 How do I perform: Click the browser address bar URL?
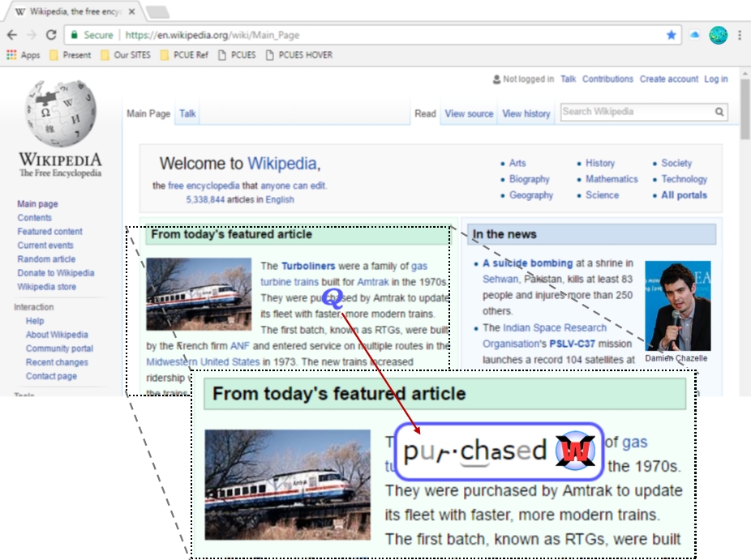(212, 35)
